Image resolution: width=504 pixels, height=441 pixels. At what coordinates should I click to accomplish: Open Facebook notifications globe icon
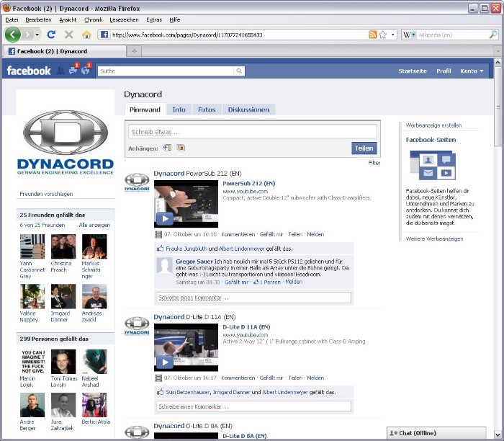pos(86,70)
